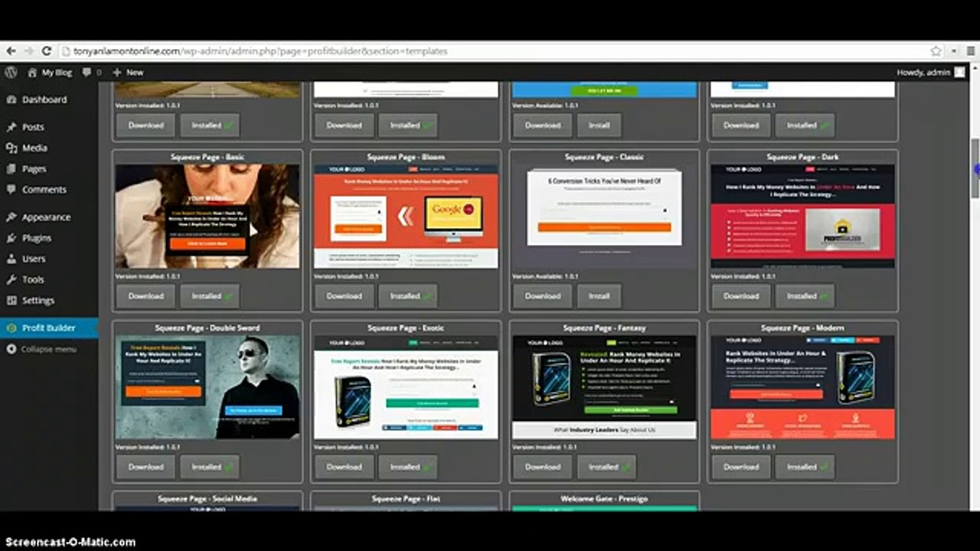Click Installed for Squeeze Page - Double Sword
Viewport: 980px width, 551px height.
(x=210, y=466)
